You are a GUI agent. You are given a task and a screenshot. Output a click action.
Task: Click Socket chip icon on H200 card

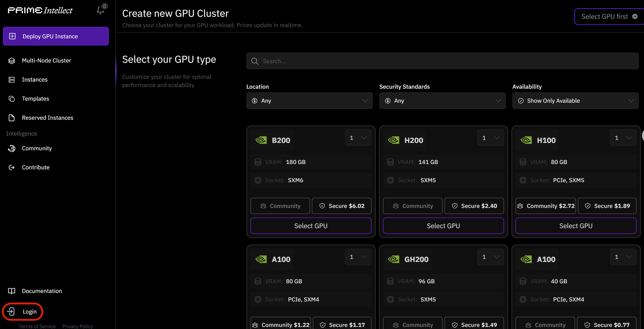point(390,180)
